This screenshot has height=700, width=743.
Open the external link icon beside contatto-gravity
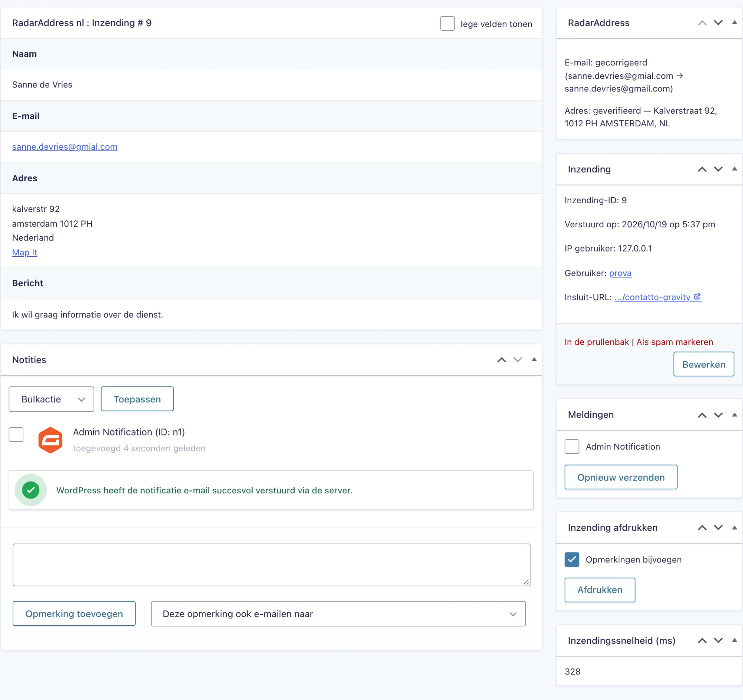click(x=697, y=297)
